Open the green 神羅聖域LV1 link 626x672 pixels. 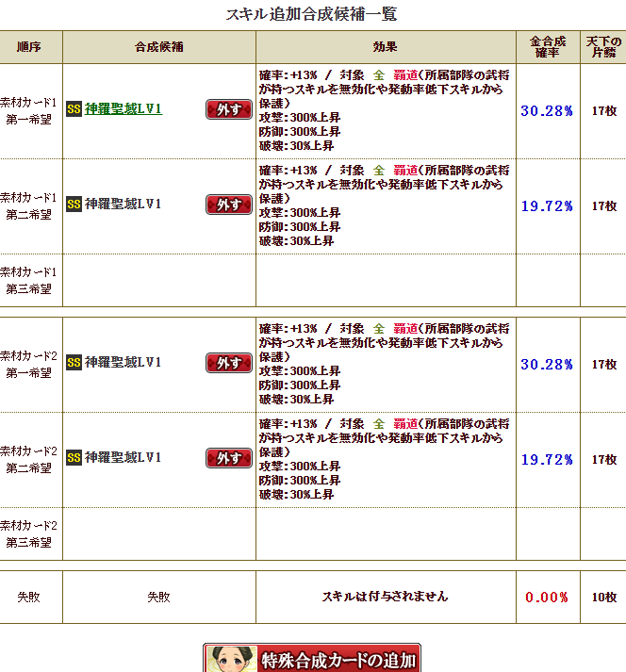(124, 109)
